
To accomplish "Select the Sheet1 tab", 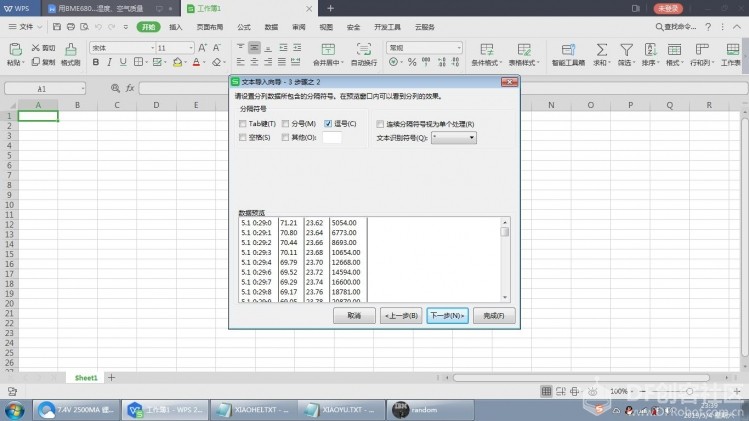I will coord(86,378).
